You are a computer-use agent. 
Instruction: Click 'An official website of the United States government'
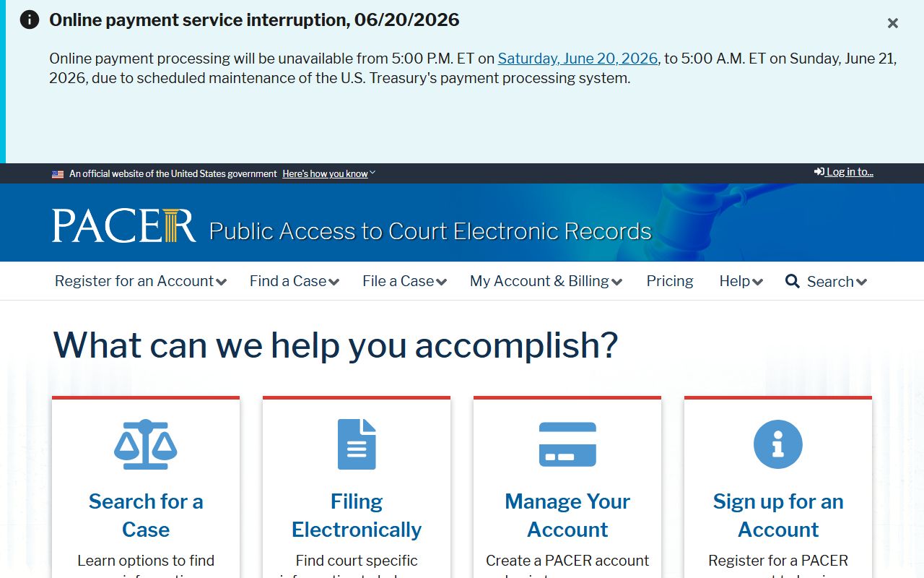(173, 174)
